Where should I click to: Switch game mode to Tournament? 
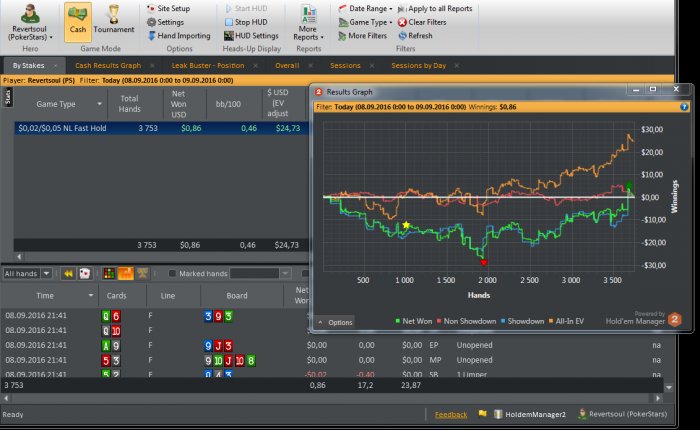pos(114,22)
